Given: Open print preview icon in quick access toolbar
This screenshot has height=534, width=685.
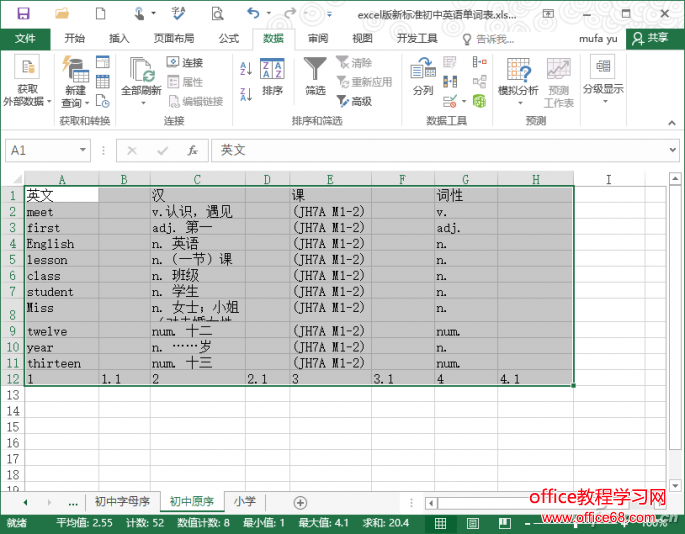Looking at the screenshot, I should tap(217, 14).
